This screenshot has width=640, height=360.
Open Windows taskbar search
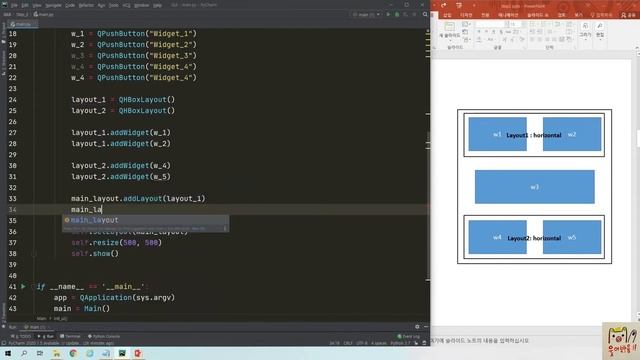[x=24, y=353]
